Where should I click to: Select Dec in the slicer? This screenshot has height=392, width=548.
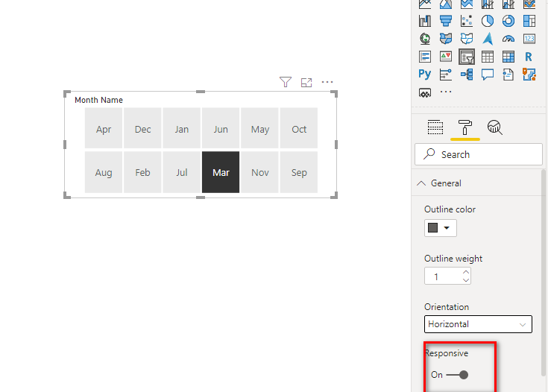point(142,129)
